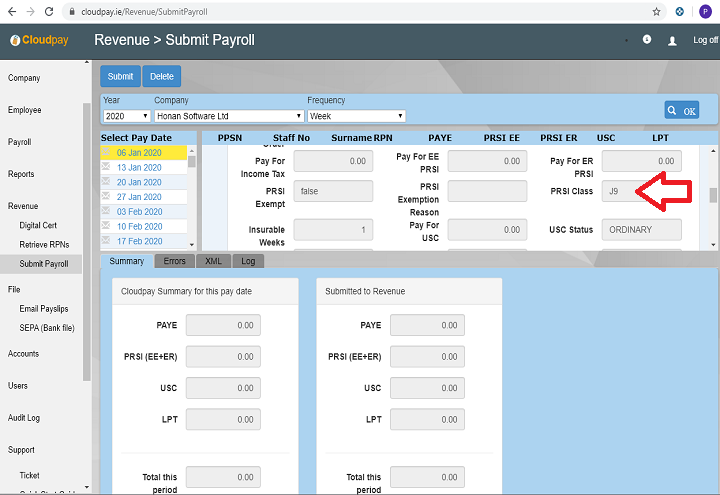Click the info icon in header
The image size is (720, 495).
[647, 40]
